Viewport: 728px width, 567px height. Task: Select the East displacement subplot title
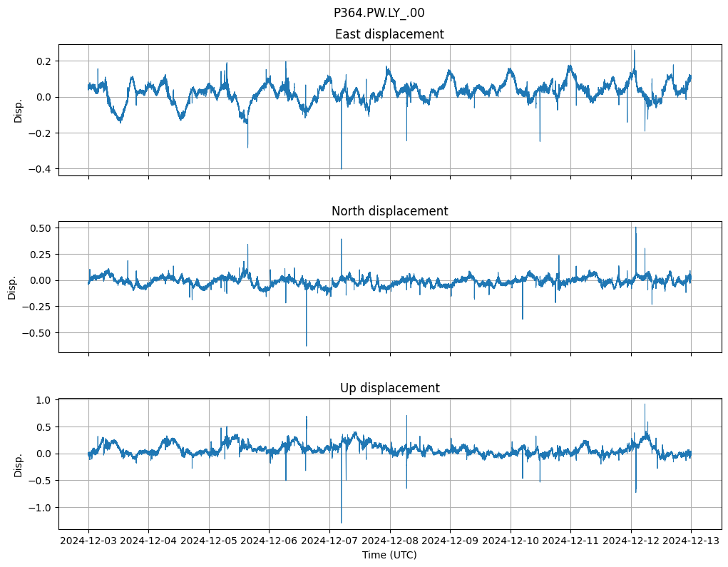tap(389, 34)
